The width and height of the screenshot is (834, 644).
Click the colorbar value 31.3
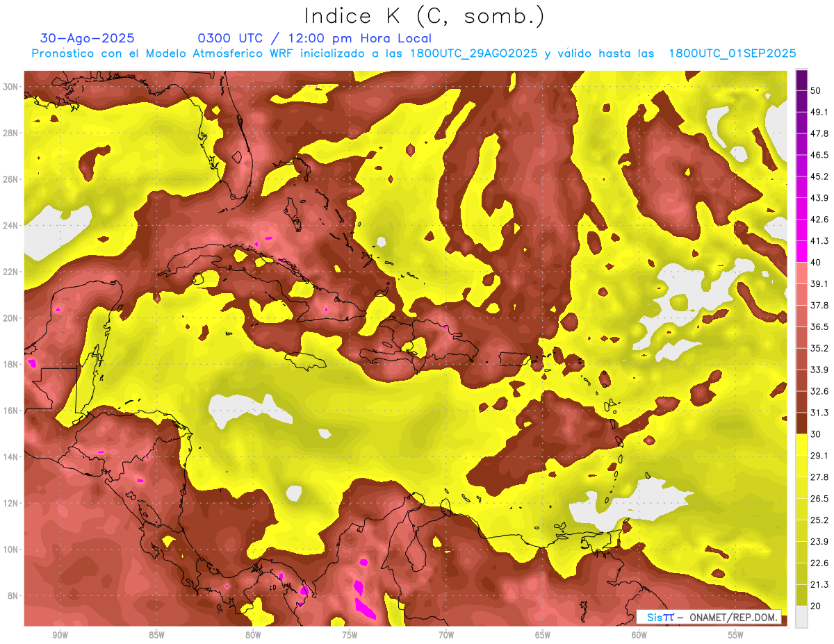819,413
